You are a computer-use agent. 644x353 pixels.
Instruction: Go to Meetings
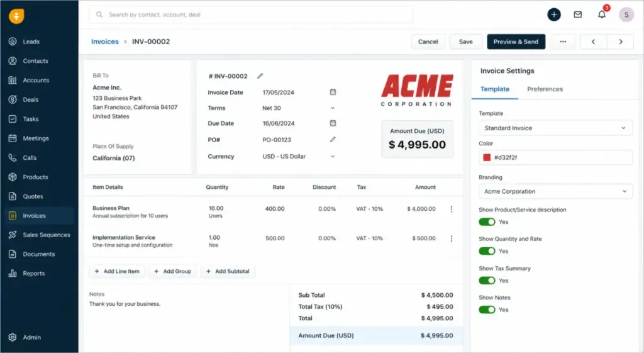tap(36, 138)
